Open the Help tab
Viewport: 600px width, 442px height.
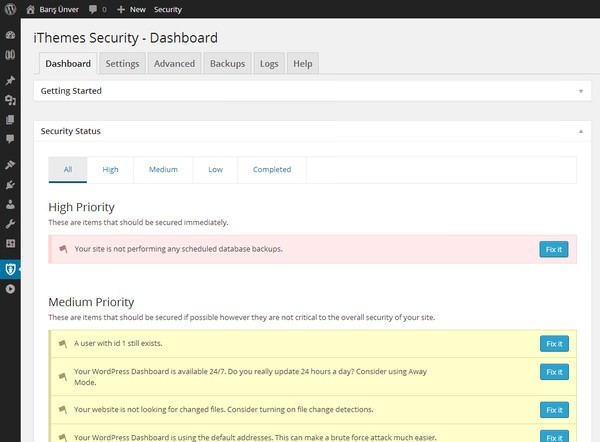(x=303, y=64)
